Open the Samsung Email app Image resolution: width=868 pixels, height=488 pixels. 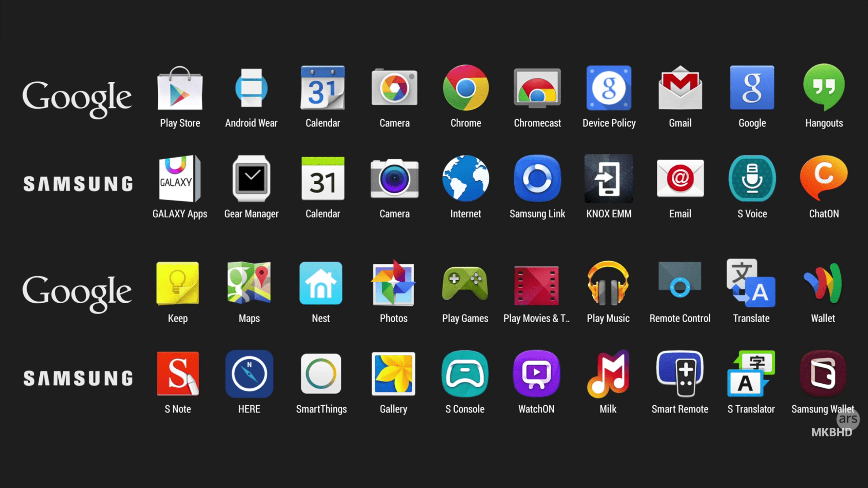tap(680, 179)
